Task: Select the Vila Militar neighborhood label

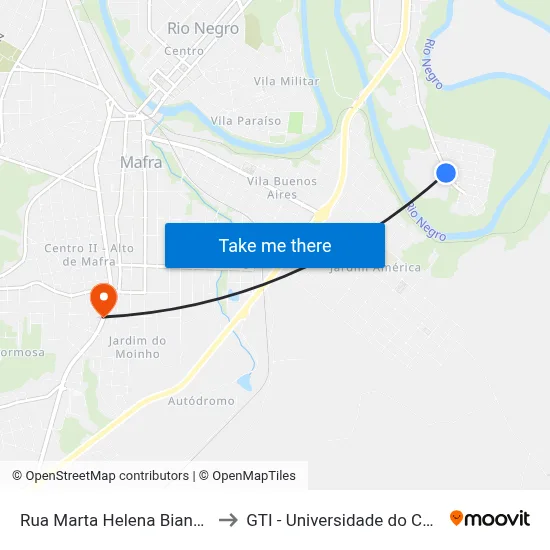Action: [287, 81]
